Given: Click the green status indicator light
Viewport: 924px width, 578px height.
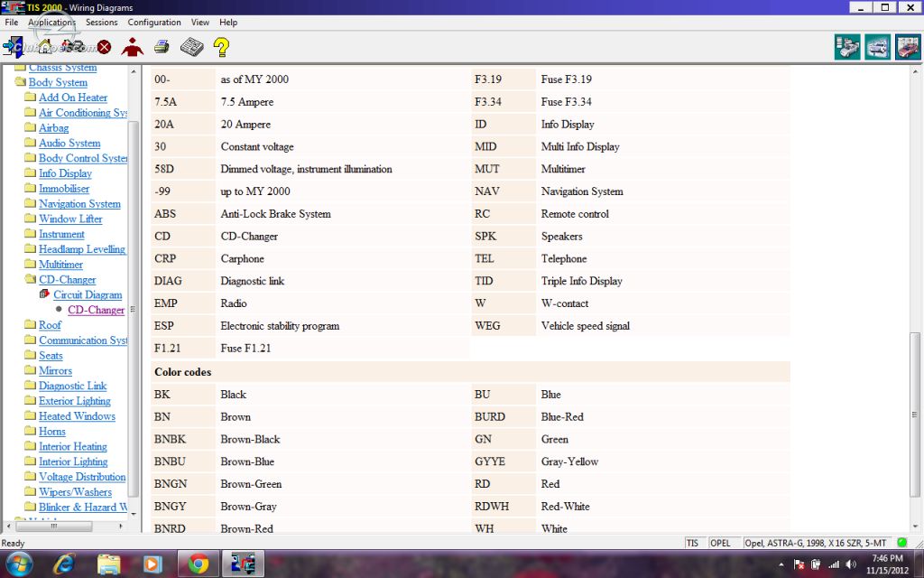Looking at the screenshot, I should coord(902,543).
